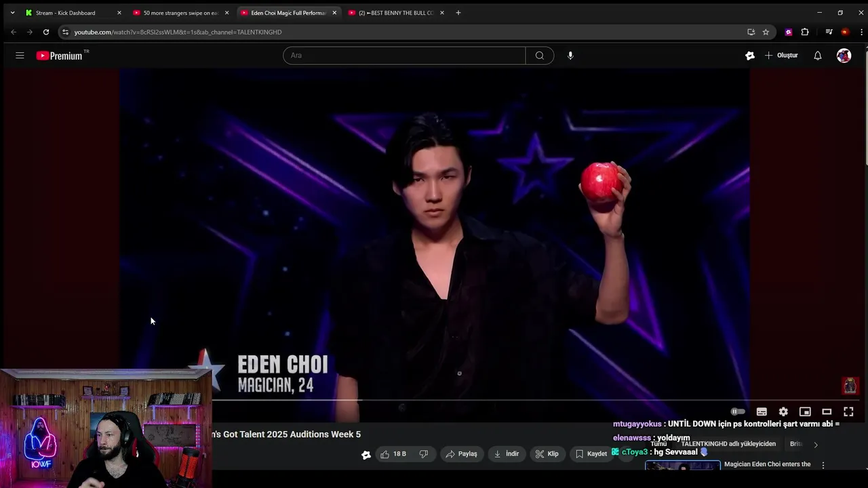
Task: Select the TALENTKINGHD adlı yükleyiciden chip
Action: tap(728, 444)
